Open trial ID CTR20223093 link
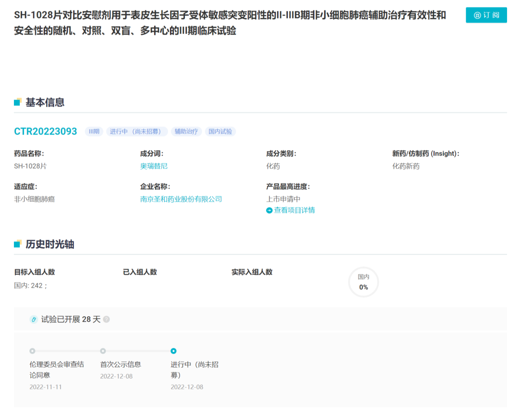This screenshot has height=420, width=520. (x=45, y=131)
